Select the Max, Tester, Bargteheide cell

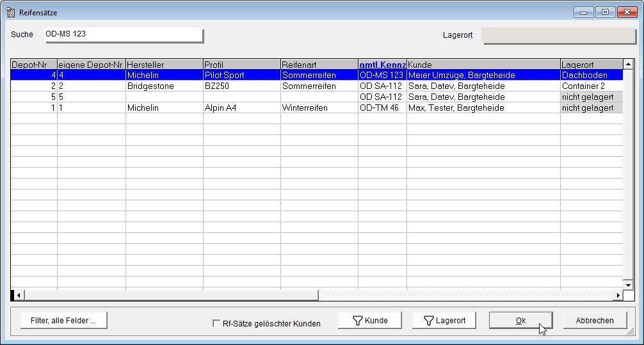[483, 108]
